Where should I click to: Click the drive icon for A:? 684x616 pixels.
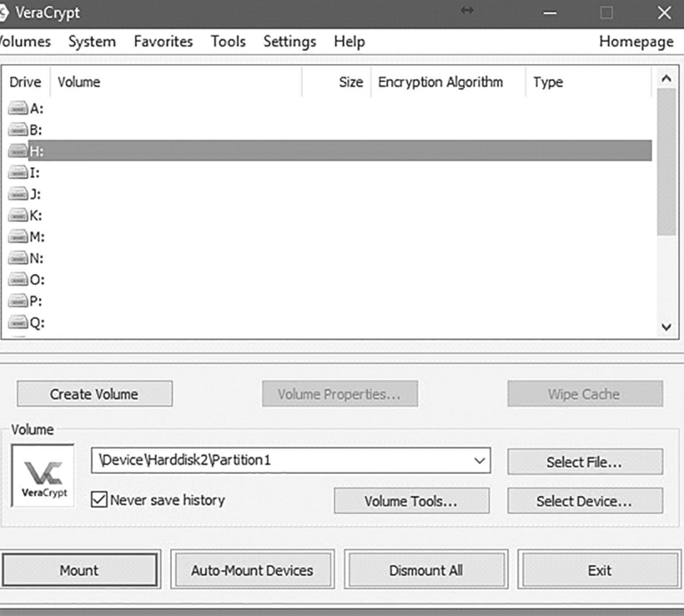[18, 108]
